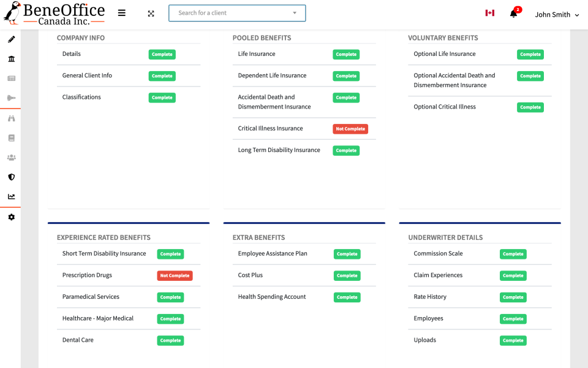Select the pencil edit icon in the sidebar

[10, 39]
